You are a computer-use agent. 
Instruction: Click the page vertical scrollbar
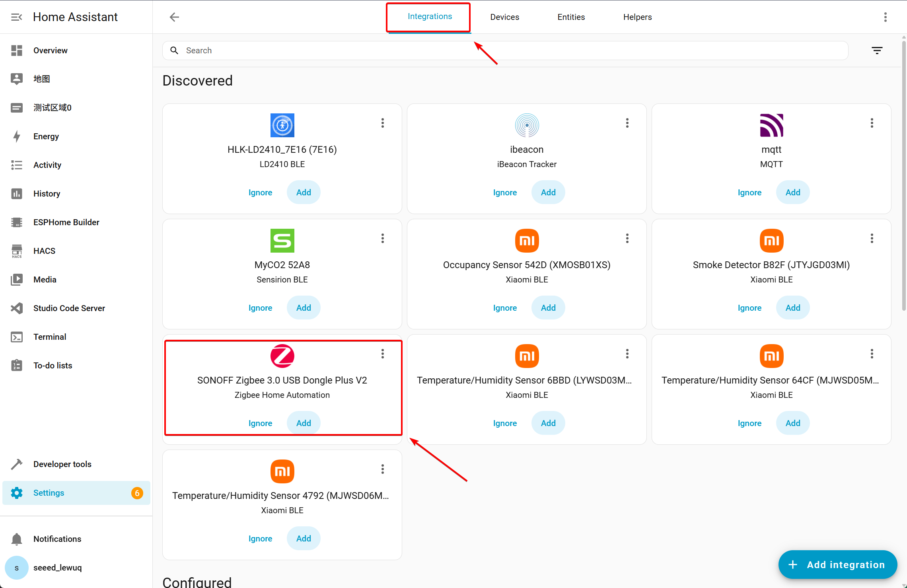pos(903,175)
